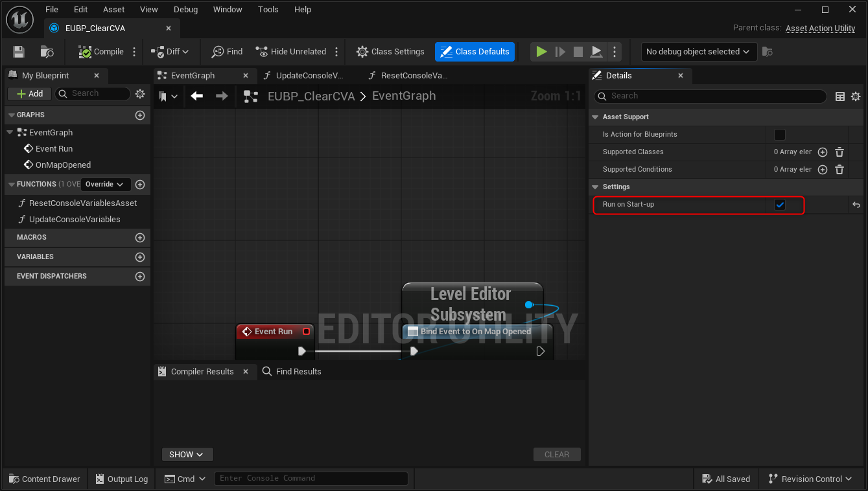Collapse the Asset Support section

click(x=596, y=117)
